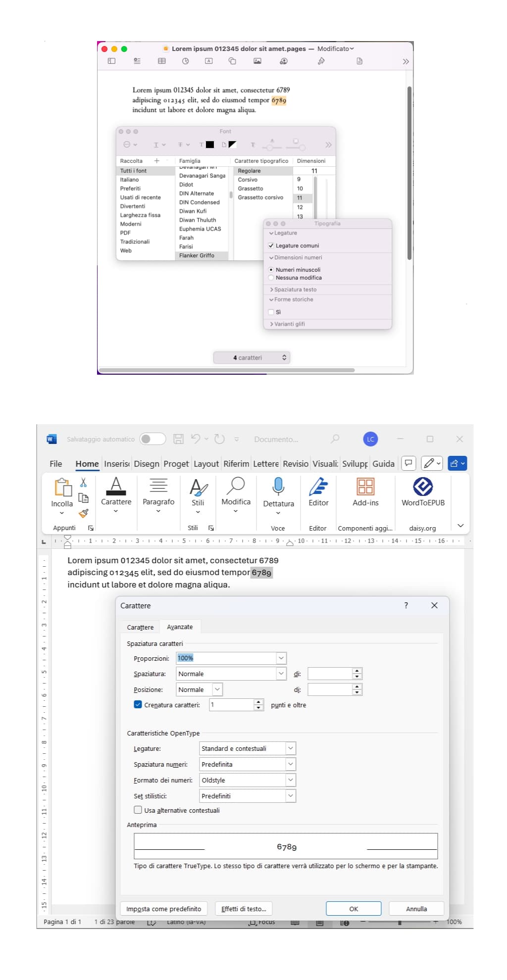Viewport: 507px width, 980px height.
Task: Click the Imposta come predefinito button
Action: (x=163, y=909)
